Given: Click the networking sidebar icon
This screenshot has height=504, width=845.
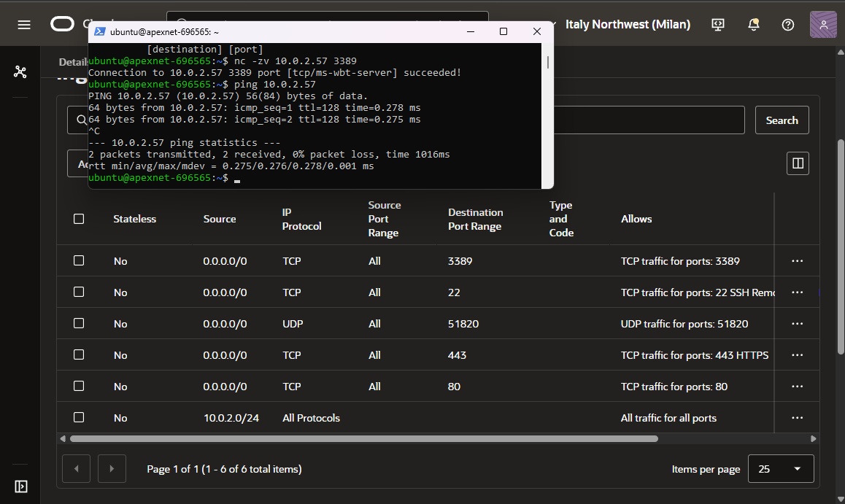Looking at the screenshot, I should coord(20,71).
